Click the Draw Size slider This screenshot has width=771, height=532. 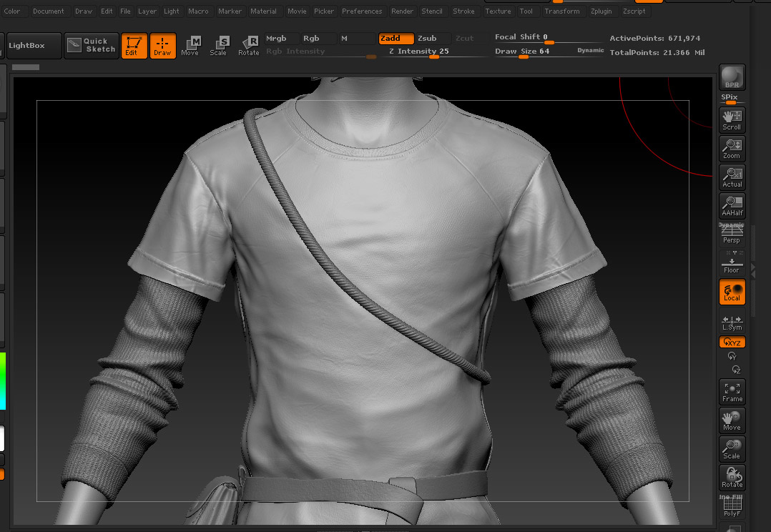point(549,51)
